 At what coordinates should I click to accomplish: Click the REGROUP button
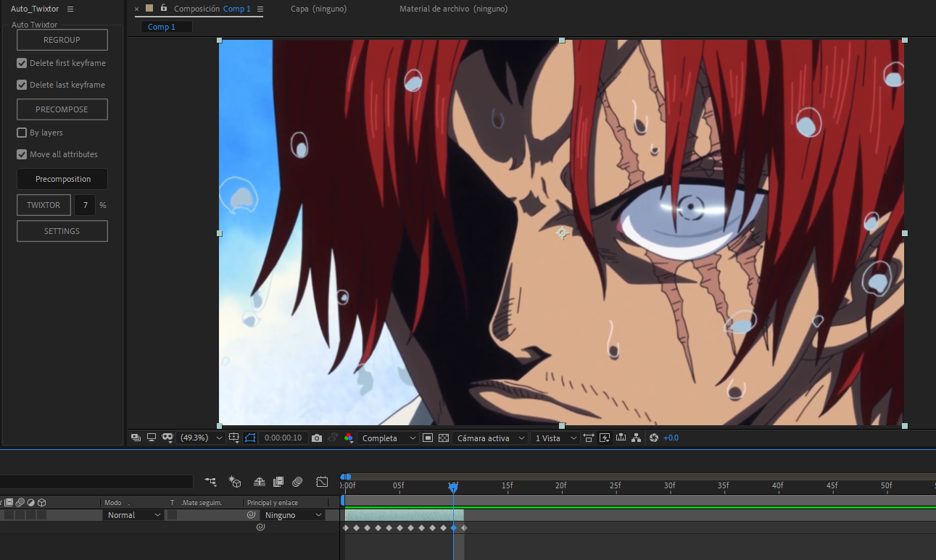coord(62,40)
